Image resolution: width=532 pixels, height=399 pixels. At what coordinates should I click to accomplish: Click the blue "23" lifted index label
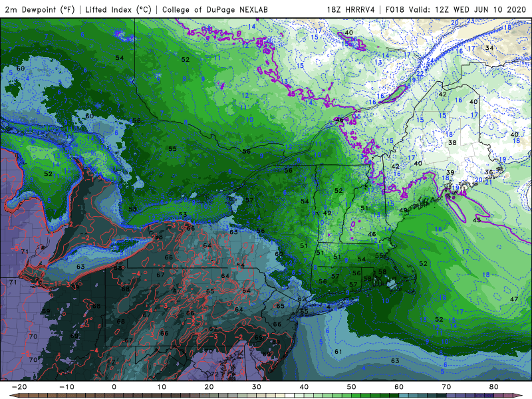click(471, 21)
